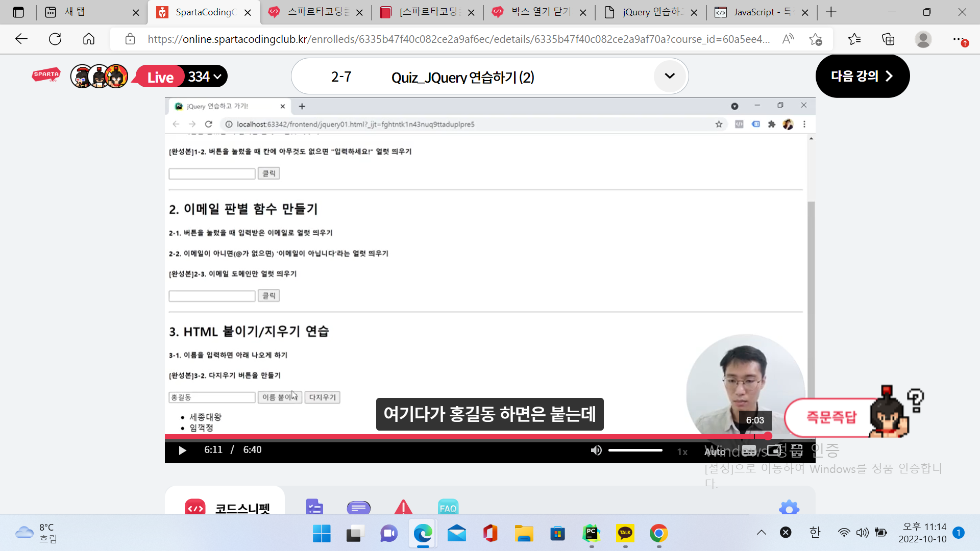Viewport: 980px width, 551px height.
Task: Open the blue settings gear icon
Action: pos(789,508)
